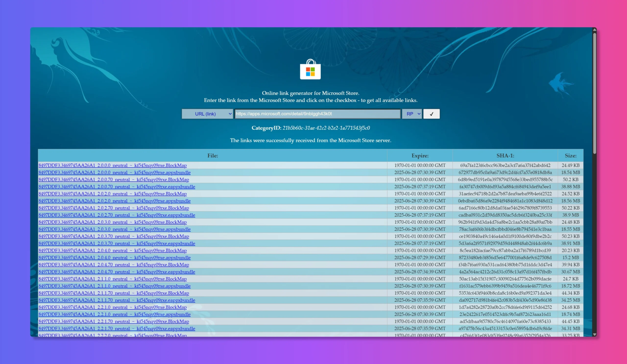Click the 34.31 MB size cell
Screen dimensions: 627x364
click(x=570, y=328)
